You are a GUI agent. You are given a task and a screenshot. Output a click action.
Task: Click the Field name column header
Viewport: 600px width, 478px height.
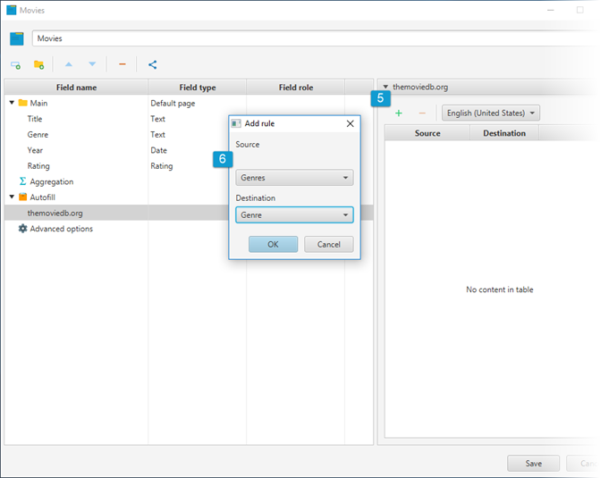tap(76, 87)
